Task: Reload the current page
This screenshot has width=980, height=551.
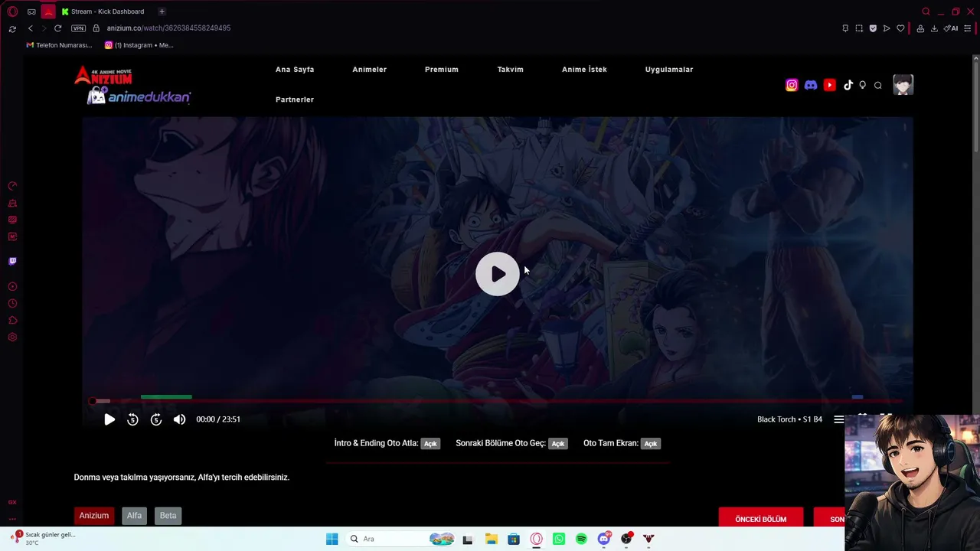Action: pos(57,28)
